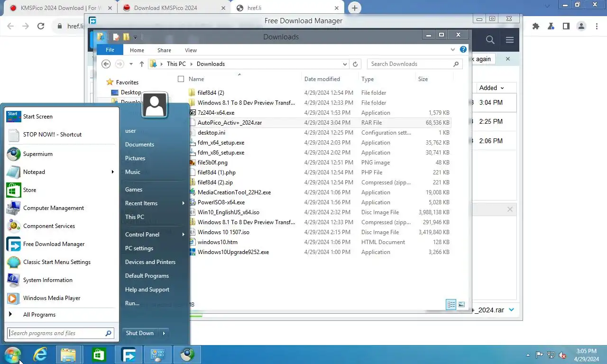607x364 pixels.
Task: Open the Action Center flag tray icon
Action: (540, 355)
